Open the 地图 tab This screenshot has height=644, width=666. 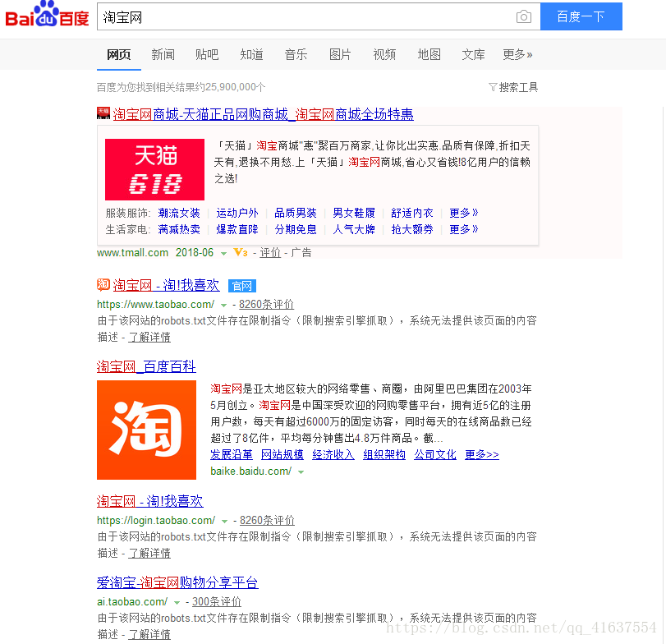pos(429,54)
